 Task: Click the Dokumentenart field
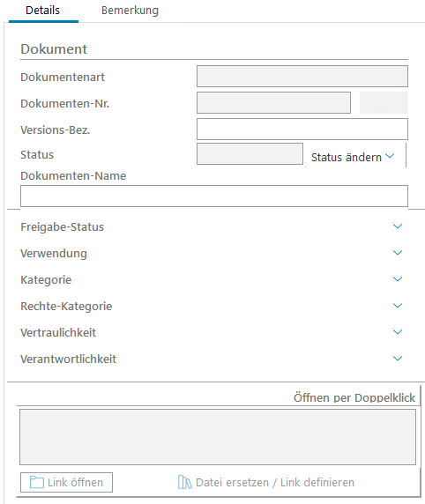[302, 76]
